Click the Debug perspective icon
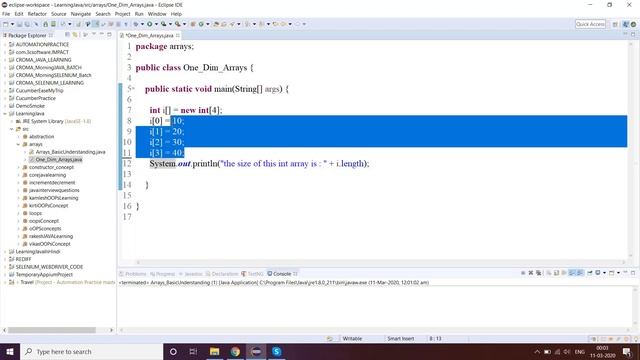This screenshot has height=360, width=640. (633, 24)
